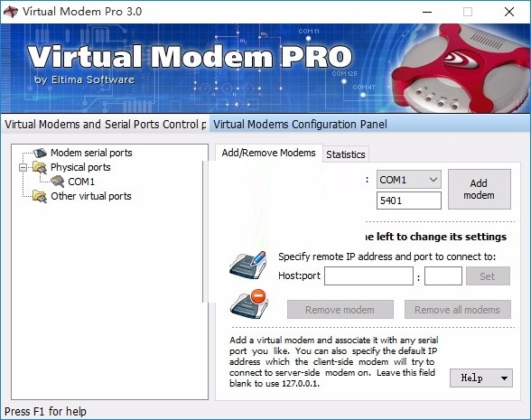This screenshot has height=420, width=531.
Task: Click the 'Specify remote IP address' label
Action: (x=387, y=257)
